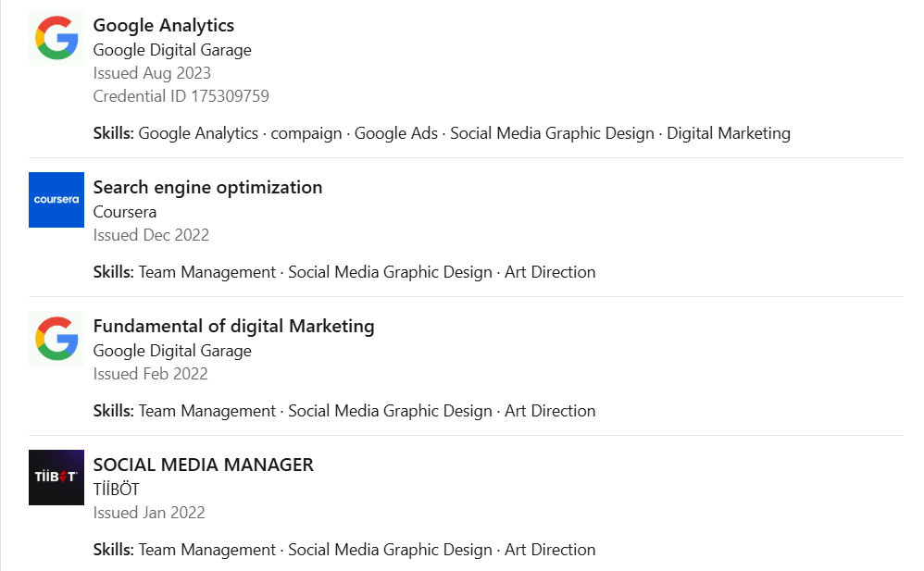Viewport: 924px width, 571px height.
Task: Click the Credential ID 175309759 text
Action: click(181, 96)
